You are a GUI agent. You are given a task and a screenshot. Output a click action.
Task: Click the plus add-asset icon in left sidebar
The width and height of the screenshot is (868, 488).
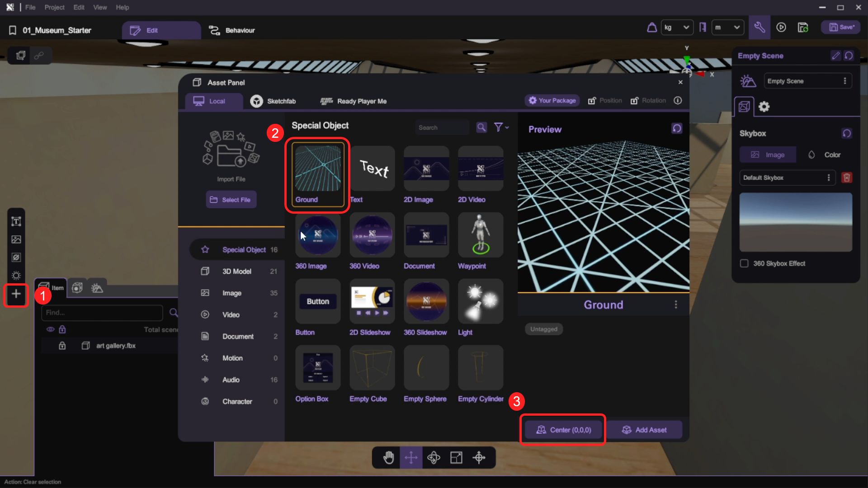pyautogui.click(x=16, y=294)
